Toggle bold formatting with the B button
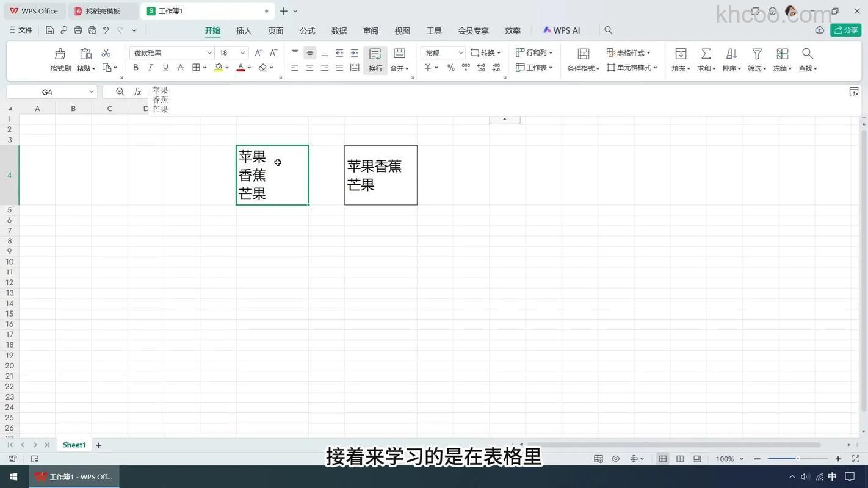The width and height of the screenshot is (868, 488). click(x=136, y=67)
